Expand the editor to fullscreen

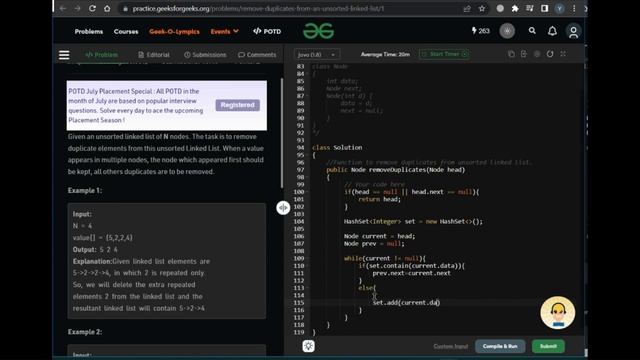pyautogui.click(x=563, y=54)
